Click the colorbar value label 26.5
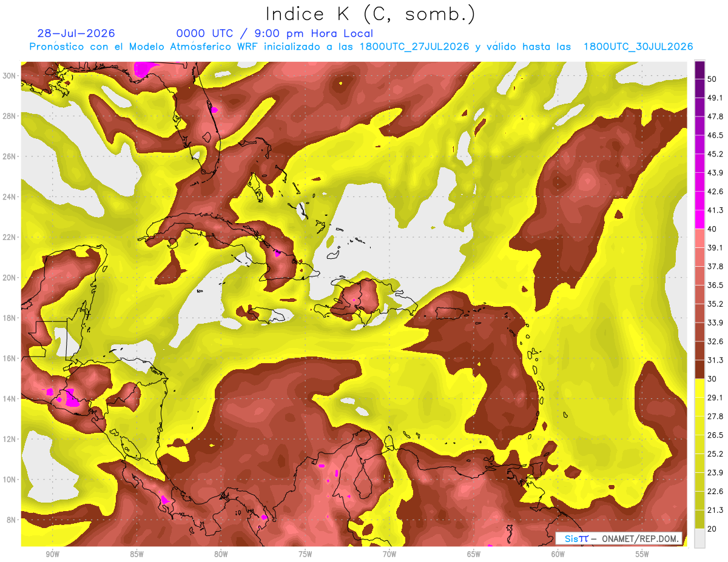Image resolution: width=728 pixels, height=562 pixels. point(715,435)
